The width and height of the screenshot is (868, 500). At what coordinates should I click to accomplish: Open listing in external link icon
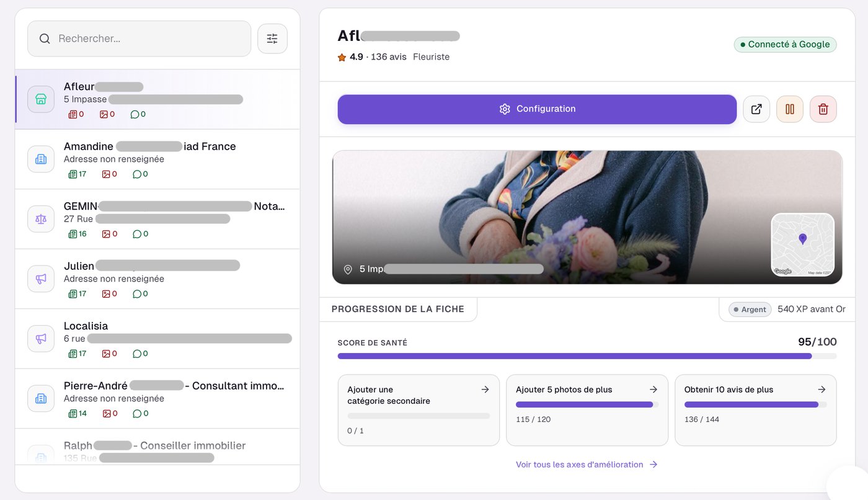point(756,109)
